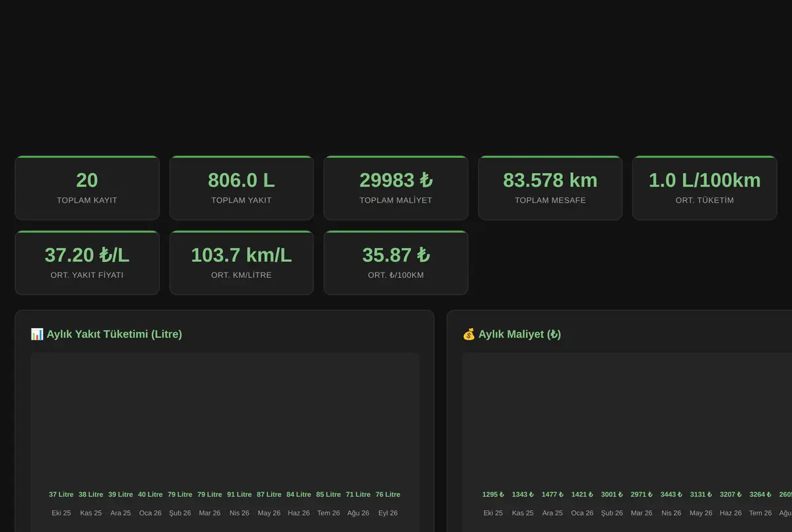This screenshot has height=532, width=792.
Task: Click Eyl 26 in the fuel consumption chart
Action: pos(388,513)
